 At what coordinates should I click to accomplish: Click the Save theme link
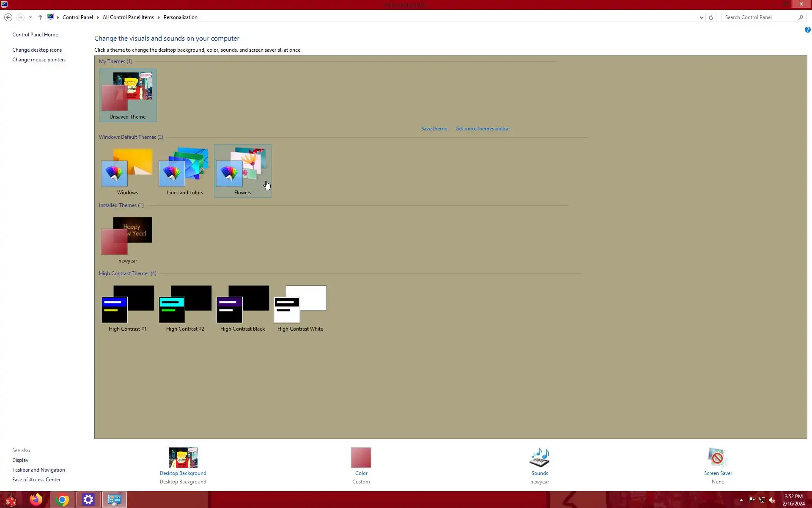click(434, 129)
